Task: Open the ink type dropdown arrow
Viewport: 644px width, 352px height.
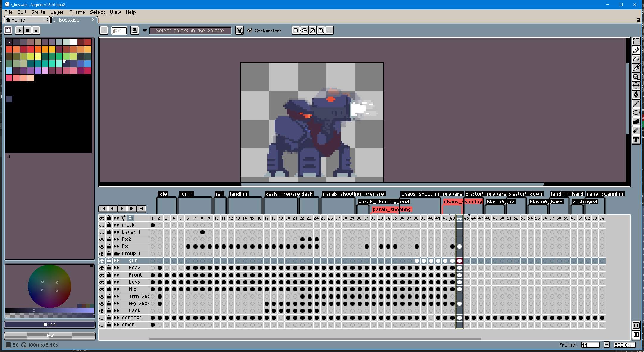Action: (145, 31)
